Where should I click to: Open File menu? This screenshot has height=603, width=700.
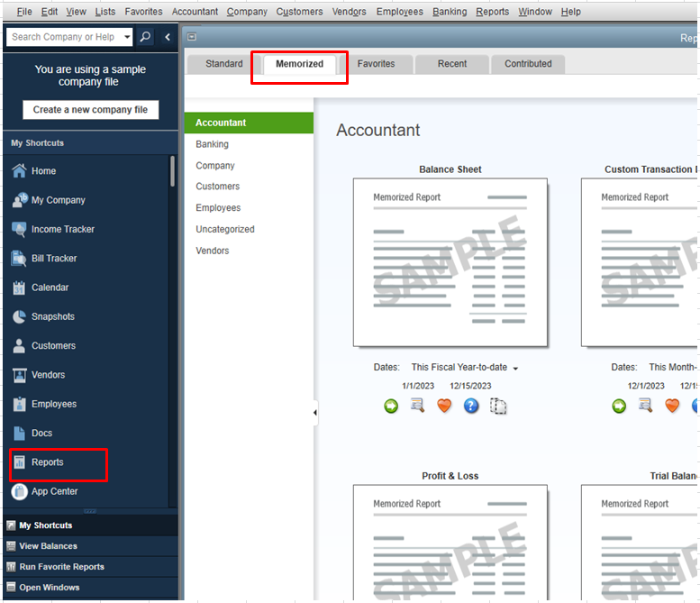point(24,12)
